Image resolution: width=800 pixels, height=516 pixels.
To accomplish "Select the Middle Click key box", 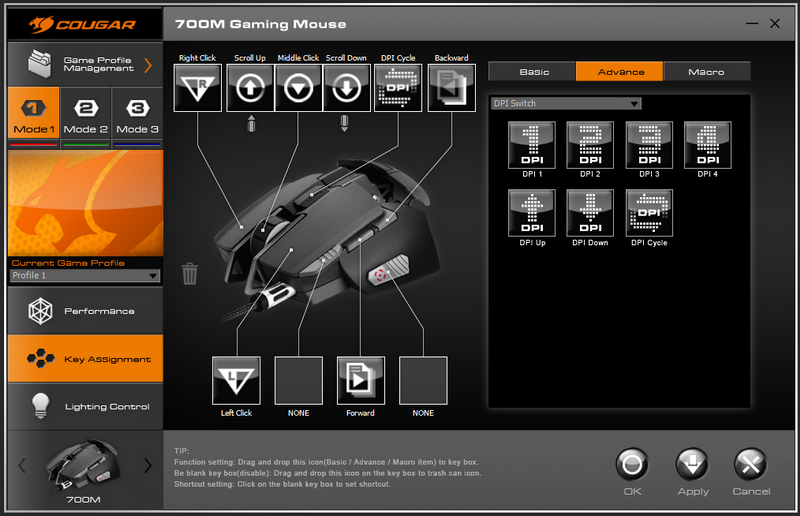I will pos(298,88).
